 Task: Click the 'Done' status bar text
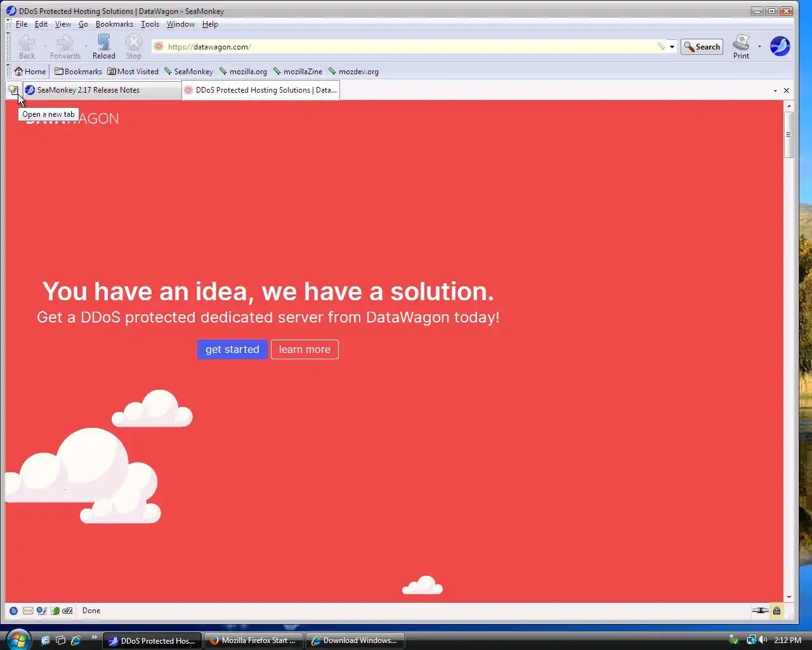coord(91,611)
